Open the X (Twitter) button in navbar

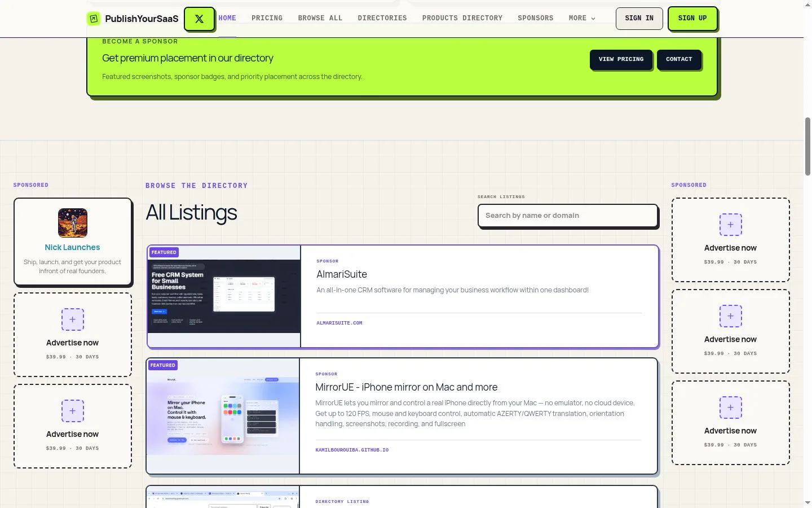(199, 19)
